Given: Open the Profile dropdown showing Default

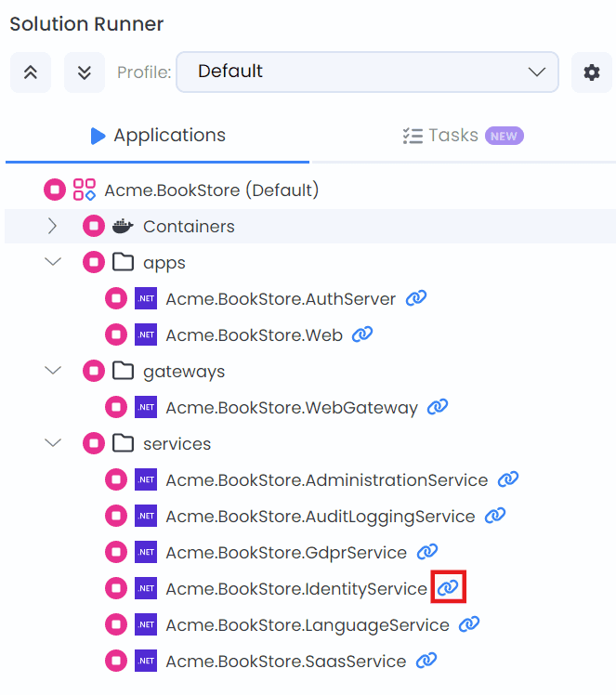Looking at the screenshot, I should (x=367, y=72).
